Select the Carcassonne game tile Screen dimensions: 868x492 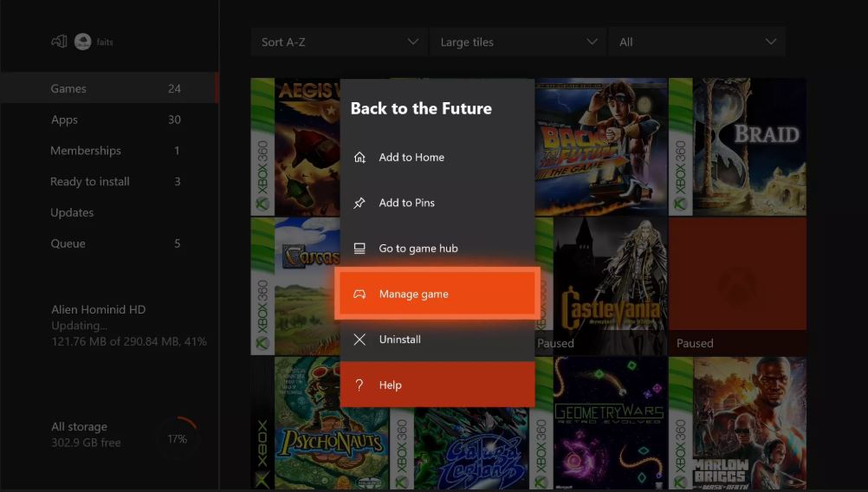295,286
